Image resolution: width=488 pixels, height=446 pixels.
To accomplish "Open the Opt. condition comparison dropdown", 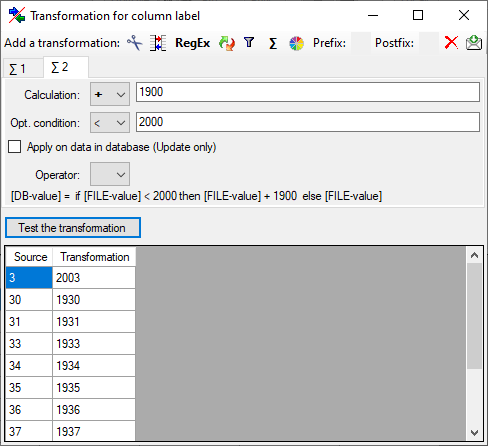I will coord(110,123).
